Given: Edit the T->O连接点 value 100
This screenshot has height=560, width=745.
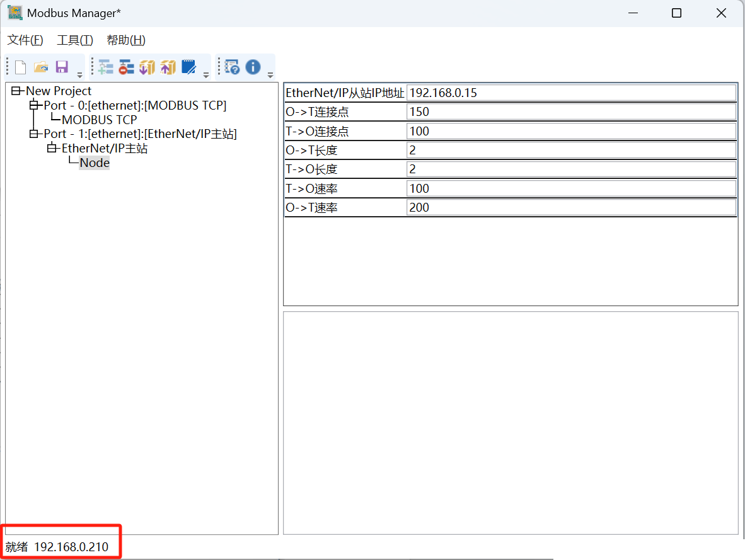Looking at the screenshot, I should [572, 131].
